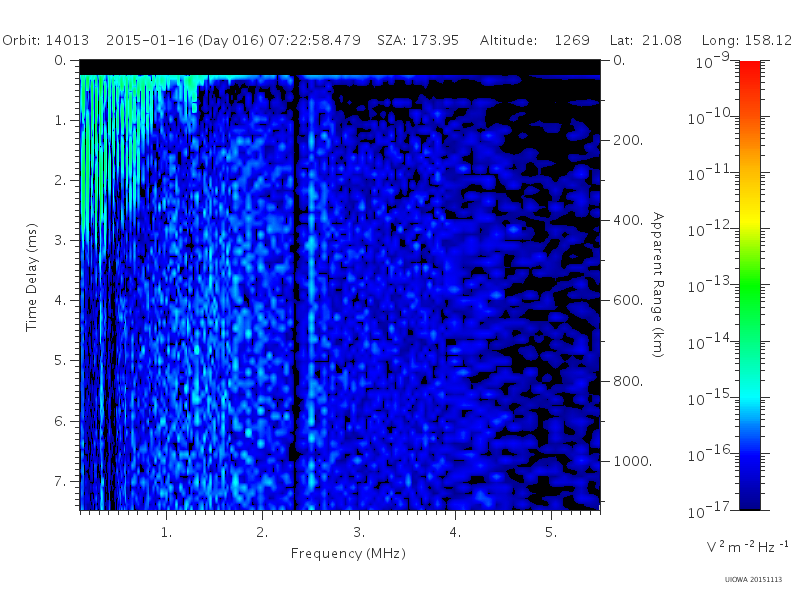Click the Time Delay (ms) axis label
The height and width of the screenshot is (600, 800).
[32, 277]
